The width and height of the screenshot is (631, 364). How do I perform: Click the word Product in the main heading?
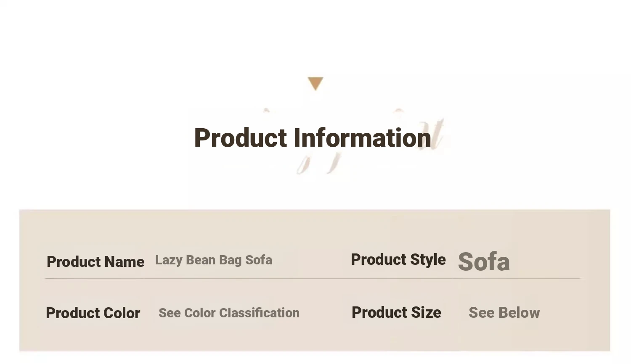pos(240,138)
